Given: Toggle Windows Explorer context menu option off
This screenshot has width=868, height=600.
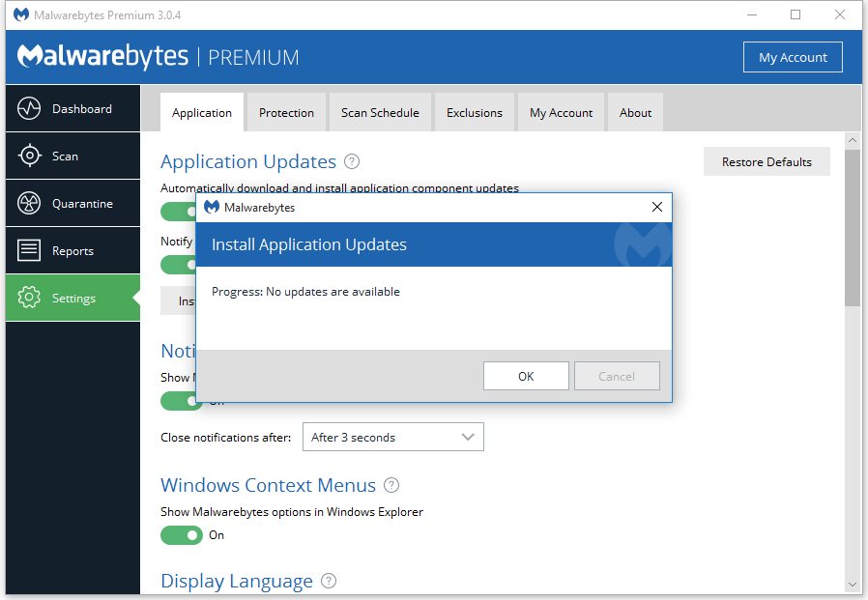Looking at the screenshot, I should pos(182,535).
